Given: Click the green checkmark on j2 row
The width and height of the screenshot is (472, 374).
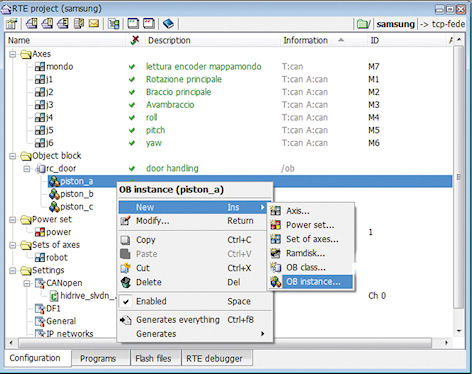Looking at the screenshot, I should point(132,92).
